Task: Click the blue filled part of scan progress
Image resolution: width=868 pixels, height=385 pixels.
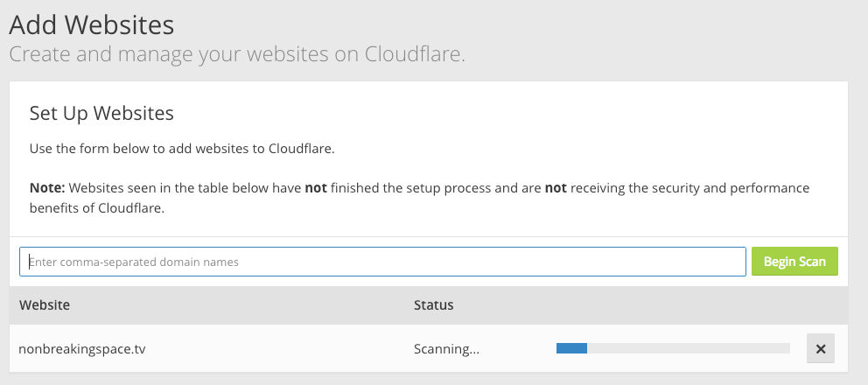Action: tap(571, 348)
